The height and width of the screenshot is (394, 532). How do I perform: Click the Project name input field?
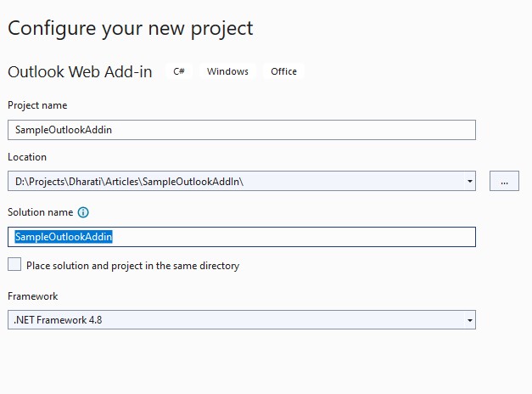click(x=241, y=130)
